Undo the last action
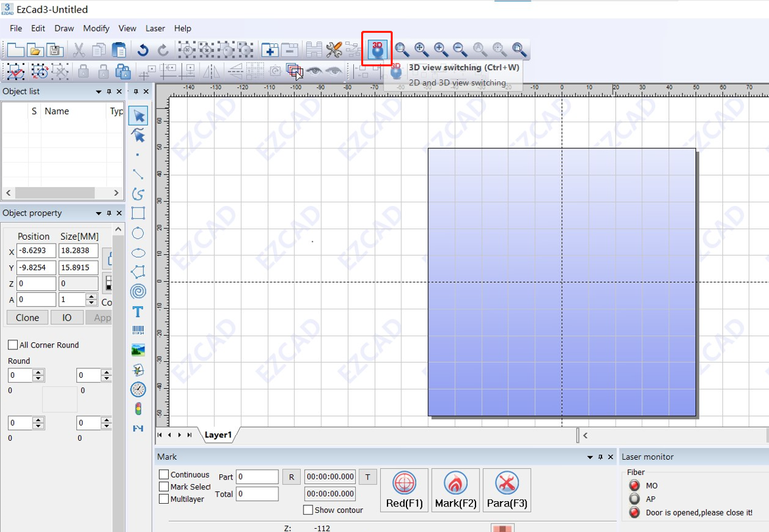The width and height of the screenshot is (769, 532). (143, 49)
